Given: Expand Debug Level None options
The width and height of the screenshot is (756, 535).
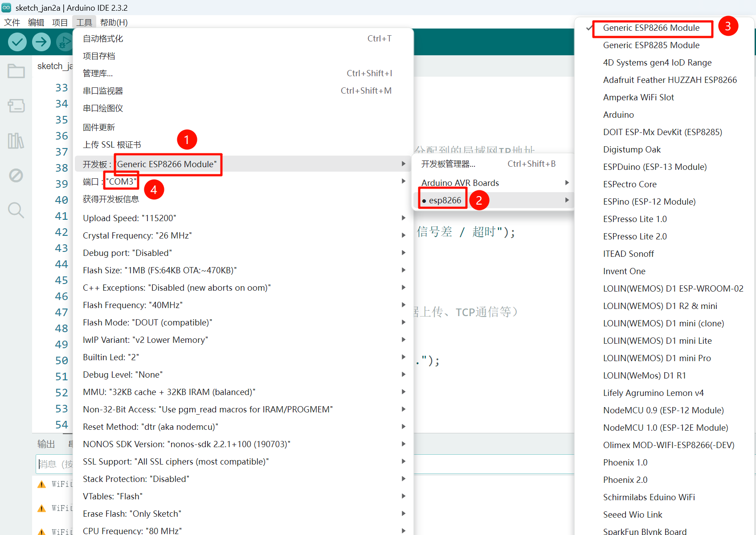Looking at the screenshot, I should [243, 374].
